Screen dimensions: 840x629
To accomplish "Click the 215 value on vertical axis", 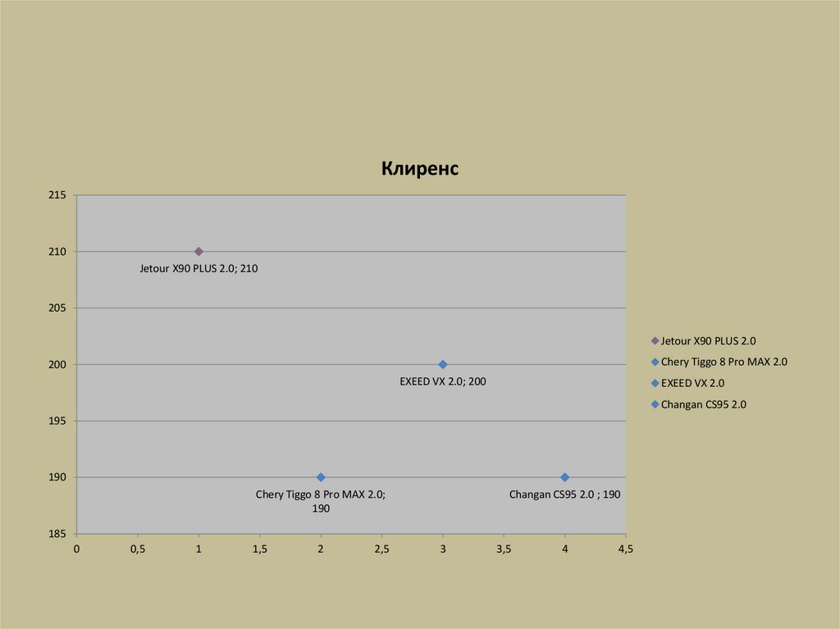I will [57, 195].
